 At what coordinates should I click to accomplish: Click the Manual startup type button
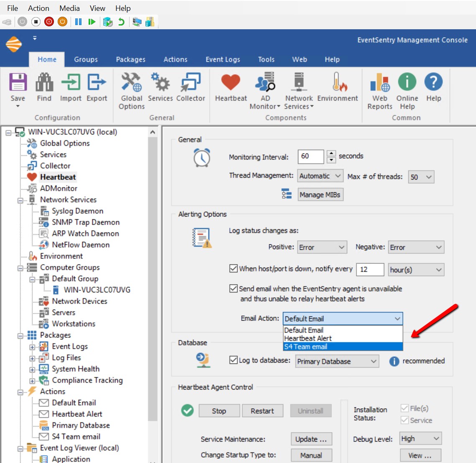(x=311, y=455)
